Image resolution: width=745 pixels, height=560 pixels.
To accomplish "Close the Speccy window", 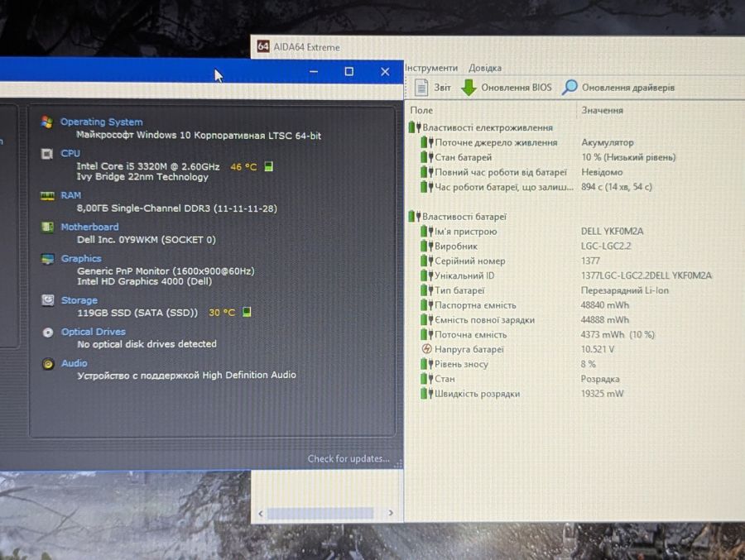I will (x=385, y=72).
